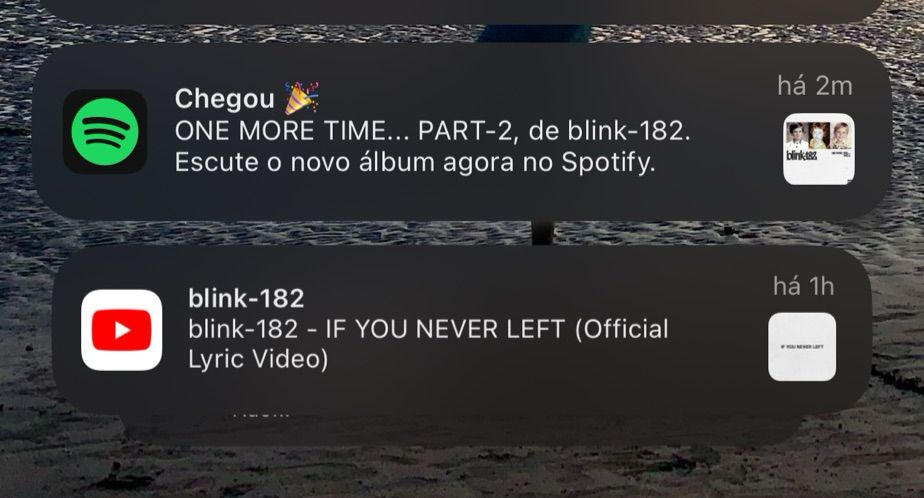Viewport: 924px width, 498px height.
Task: Open the IF YOU NEVER LEFT thumbnail
Action: point(801,347)
